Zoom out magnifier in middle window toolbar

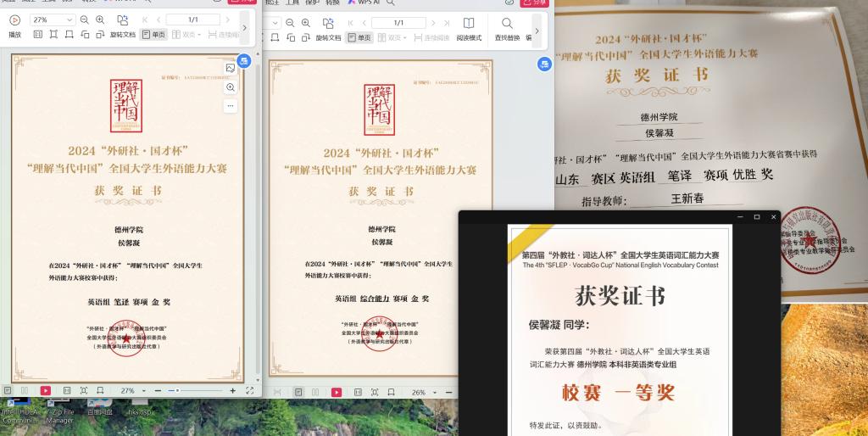click(x=290, y=23)
